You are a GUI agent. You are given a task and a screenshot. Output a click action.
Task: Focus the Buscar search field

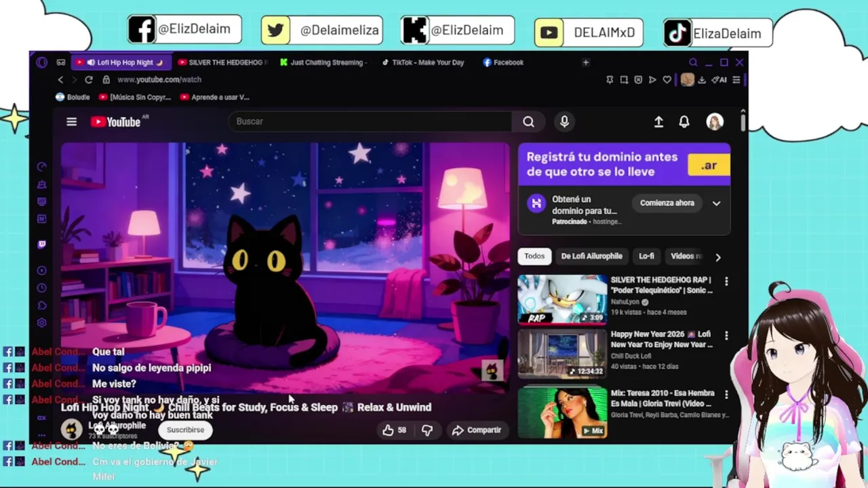point(370,121)
